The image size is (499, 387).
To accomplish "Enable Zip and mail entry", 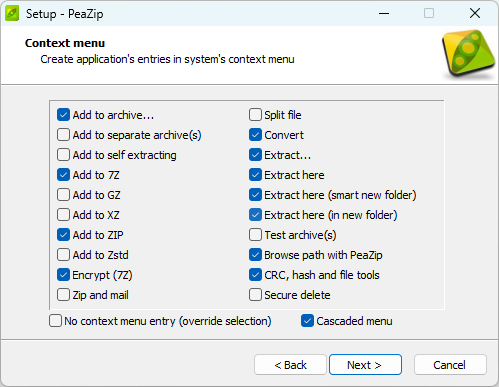I will [63, 295].
